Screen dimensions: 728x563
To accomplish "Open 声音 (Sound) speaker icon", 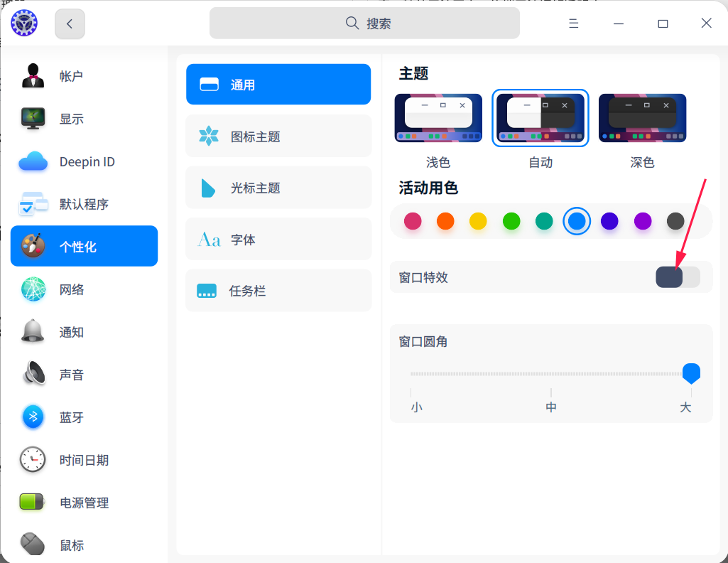I will click(33, 375).
